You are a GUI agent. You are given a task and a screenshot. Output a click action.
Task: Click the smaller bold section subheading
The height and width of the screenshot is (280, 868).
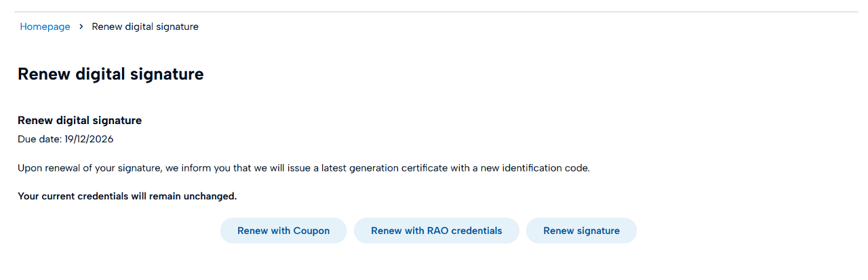pyautogui.click(x=79, y=121)
